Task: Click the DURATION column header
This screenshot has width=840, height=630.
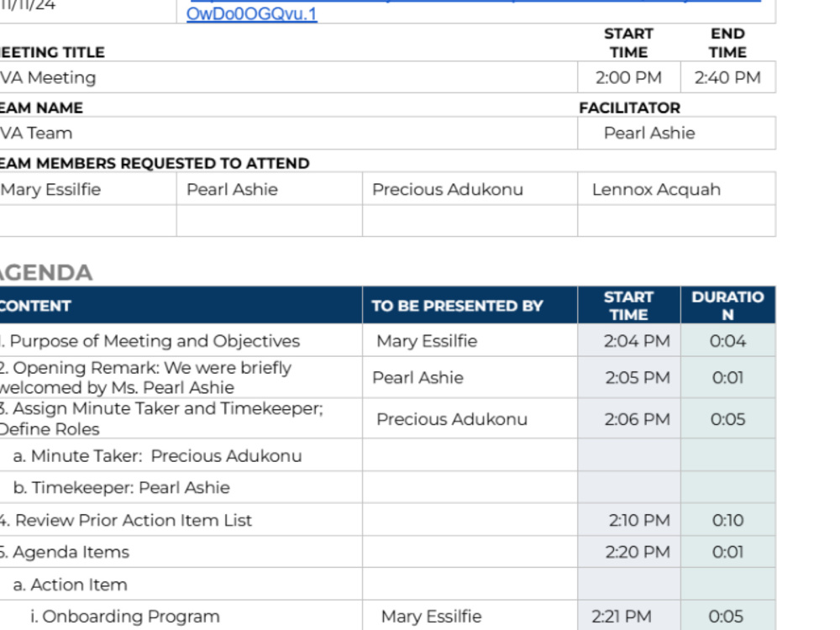Action: point(728,306)
